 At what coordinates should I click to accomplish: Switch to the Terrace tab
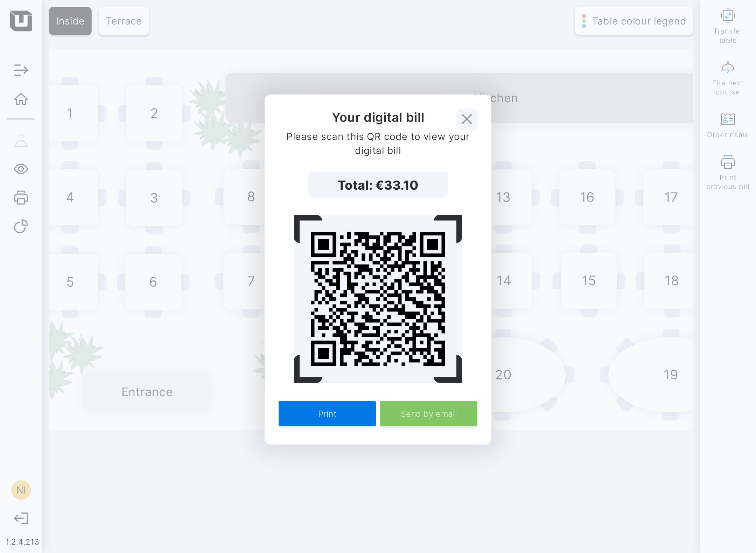124,21
